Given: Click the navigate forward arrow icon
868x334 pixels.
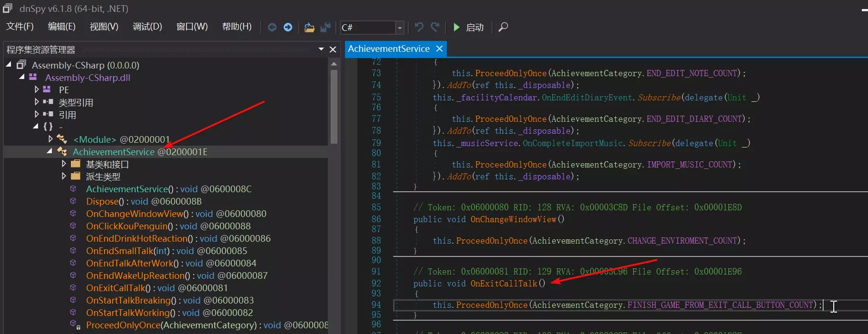Looking at the screenshot, I should (288, 27).
